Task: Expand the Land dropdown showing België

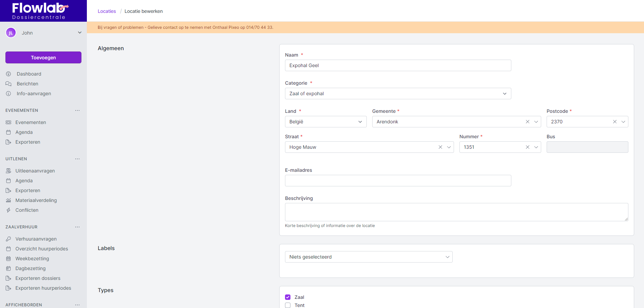Action: pyautogui.click(x=325, y=122)
